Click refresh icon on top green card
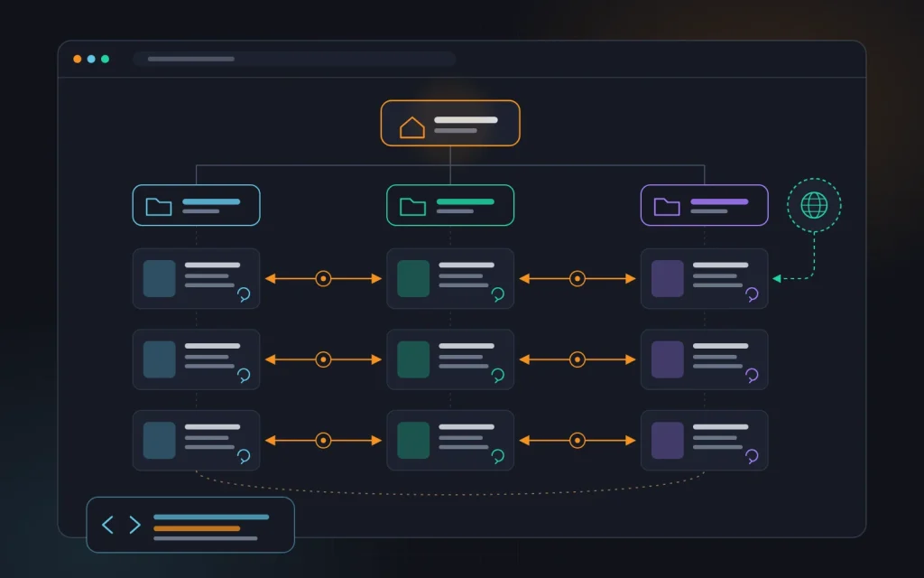Image resolution: width=924 pixels, height=578 pixels. click(x=497, y=294)
